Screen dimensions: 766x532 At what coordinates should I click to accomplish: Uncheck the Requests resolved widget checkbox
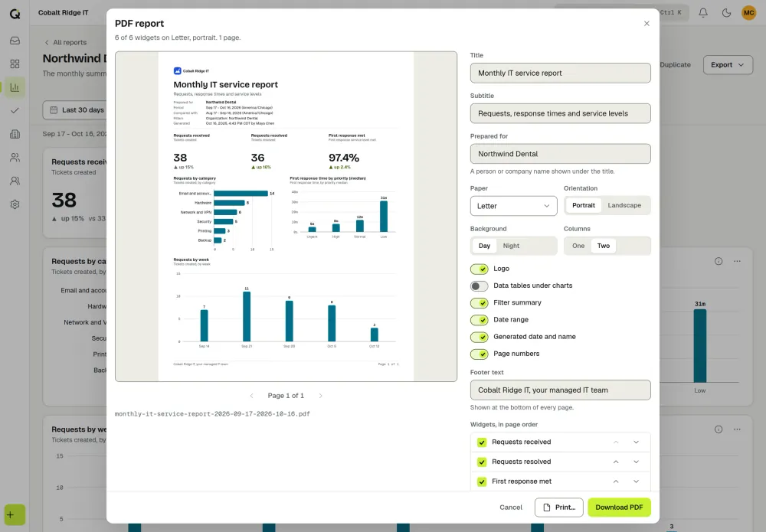[482, 462]
